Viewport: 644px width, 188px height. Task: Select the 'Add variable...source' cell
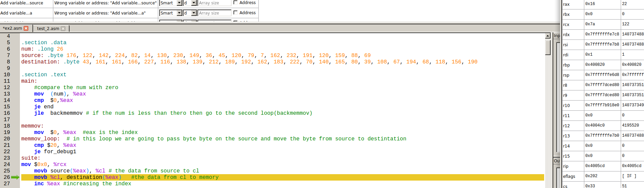click(x=26, y=3)
